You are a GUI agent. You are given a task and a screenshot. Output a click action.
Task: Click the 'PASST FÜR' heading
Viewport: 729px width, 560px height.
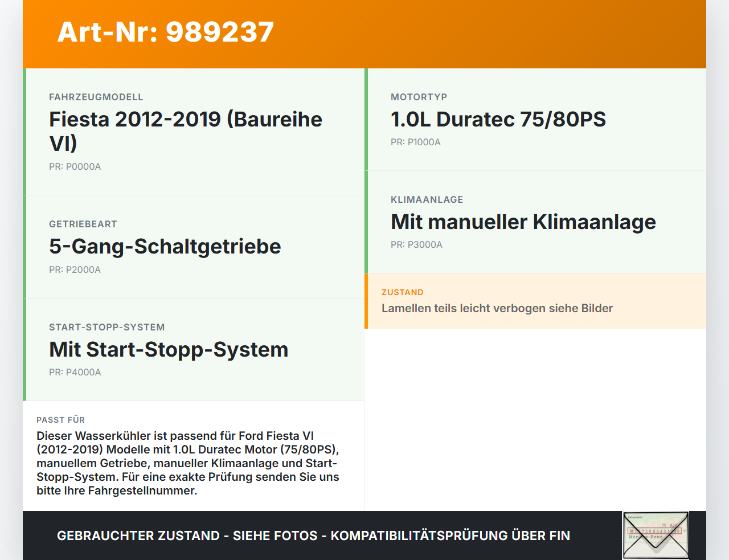tap(61, 420)
